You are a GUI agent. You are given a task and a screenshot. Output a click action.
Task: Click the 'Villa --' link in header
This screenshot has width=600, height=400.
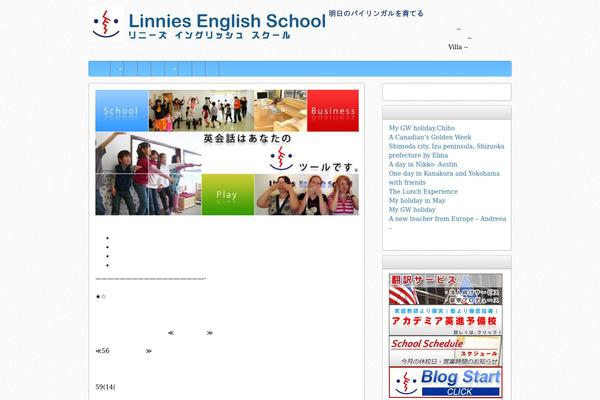458,47
